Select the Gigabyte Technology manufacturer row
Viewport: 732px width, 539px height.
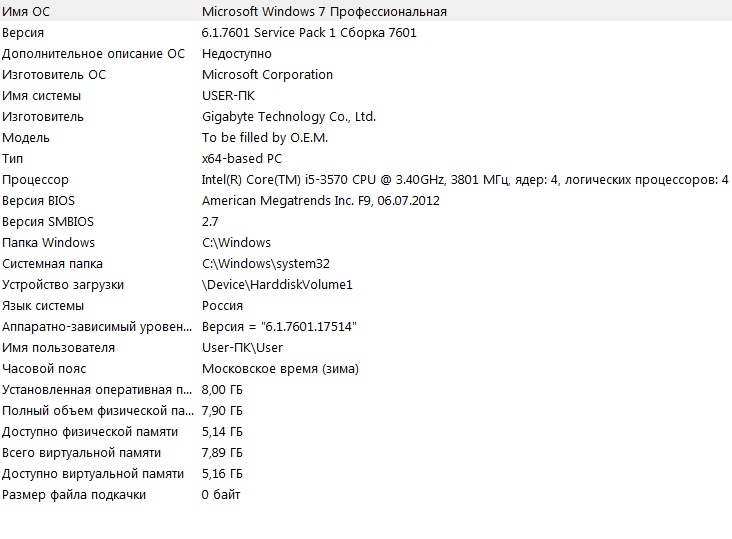pyautogui.click(x=366, y=116)
